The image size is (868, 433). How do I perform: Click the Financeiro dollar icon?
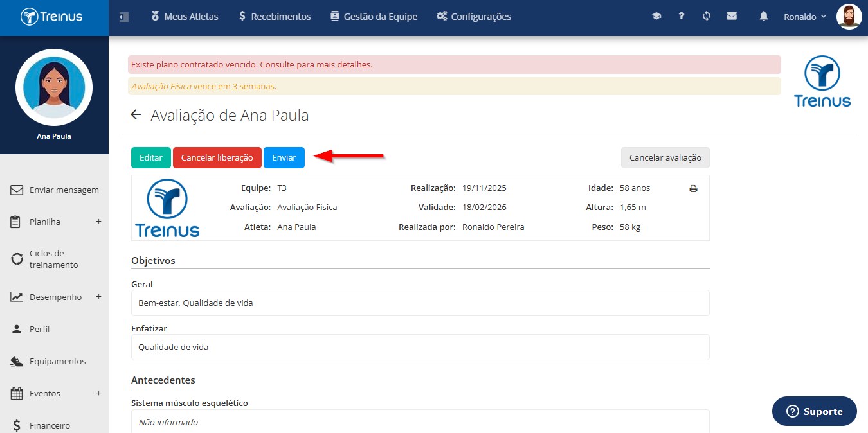pyautogui.click(x=17, y=425)
